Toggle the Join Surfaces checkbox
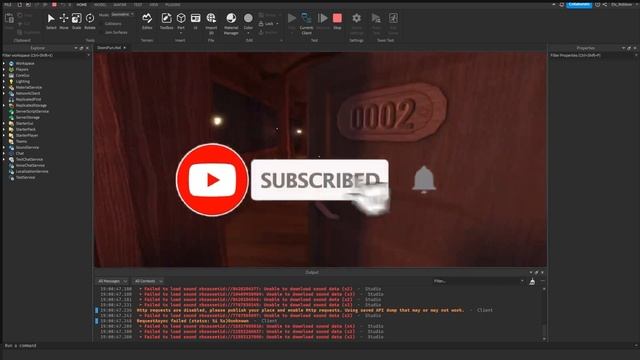640x360 pixels. point(101,32)
